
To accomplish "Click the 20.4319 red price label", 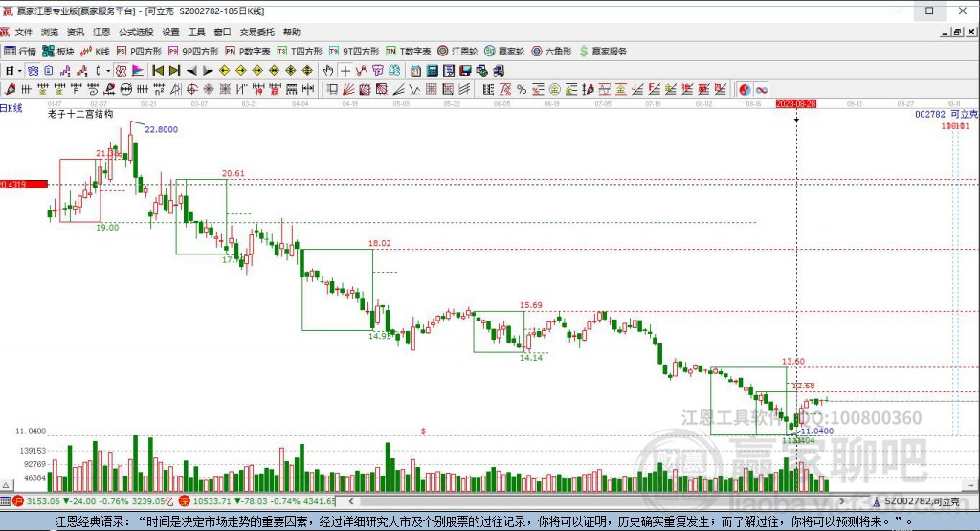I will coord(24,185).
